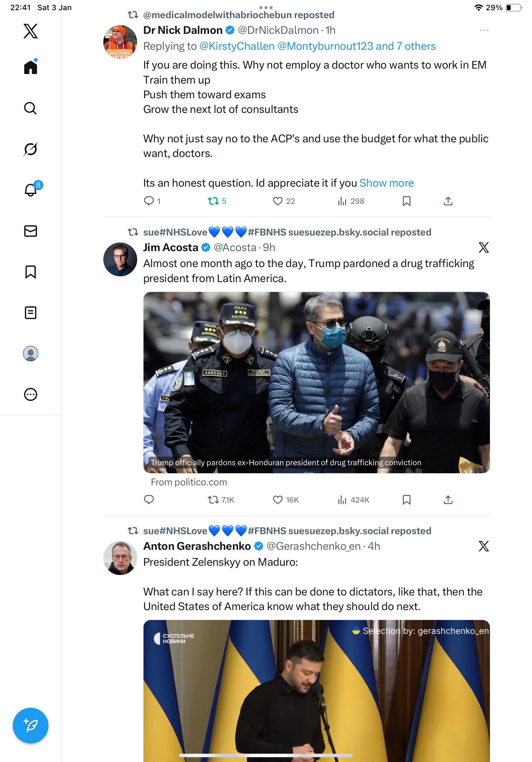The width and height of the screenshot is (532, 762).
Task: Tap the blue compose post button
Action: [31, 726]
